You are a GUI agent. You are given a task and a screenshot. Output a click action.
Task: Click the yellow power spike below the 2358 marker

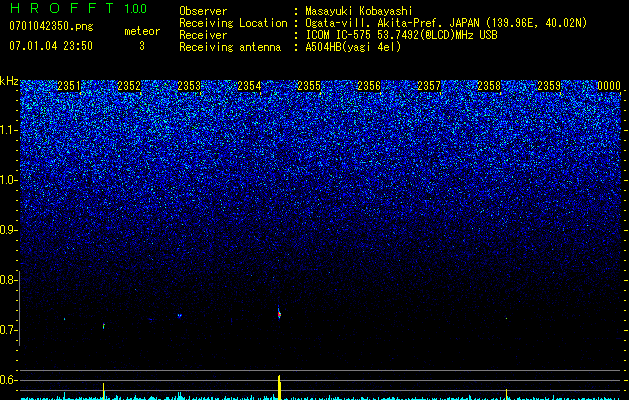tap(507, 394)
